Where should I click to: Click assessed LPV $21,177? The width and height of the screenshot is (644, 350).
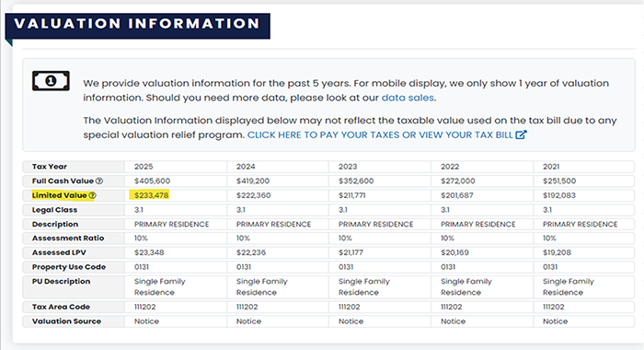(x=351, y=252)
